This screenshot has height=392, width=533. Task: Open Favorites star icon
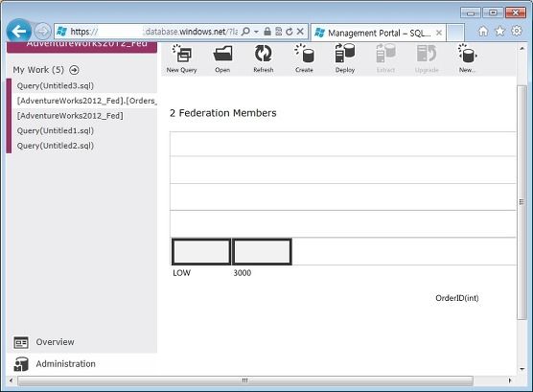tap(499, 32)
